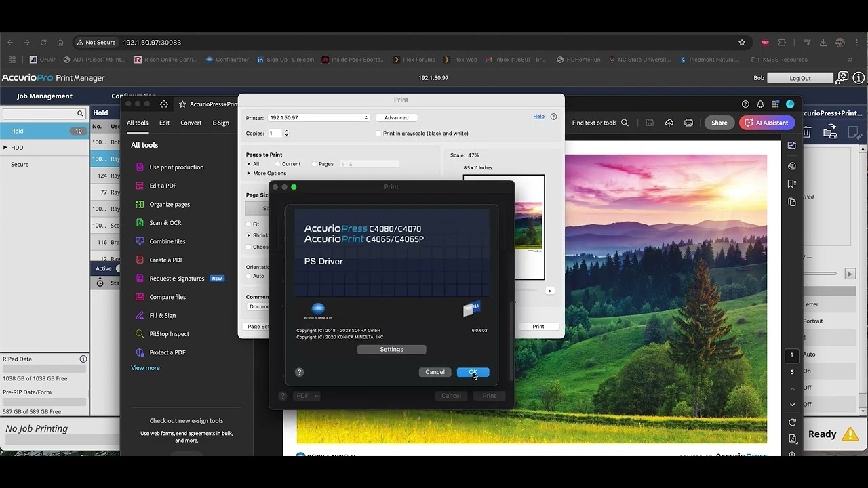Select the Pages range radio button
868x488 pixels.
point(314,164)
